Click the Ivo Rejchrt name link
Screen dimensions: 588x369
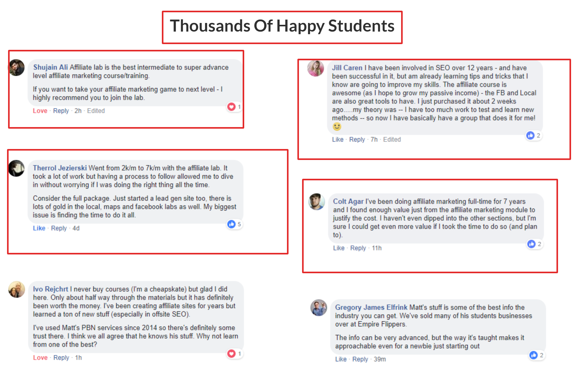pos(50,289)
